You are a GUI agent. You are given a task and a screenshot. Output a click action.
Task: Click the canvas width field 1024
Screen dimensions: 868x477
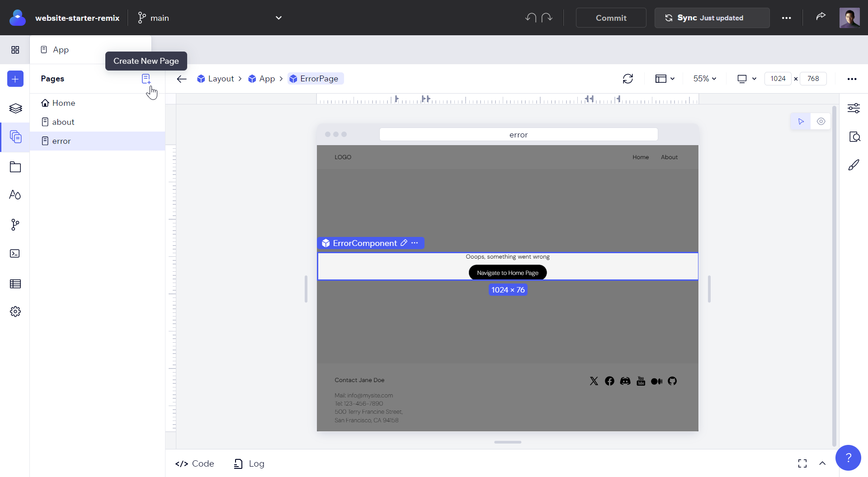pos(778,79)
